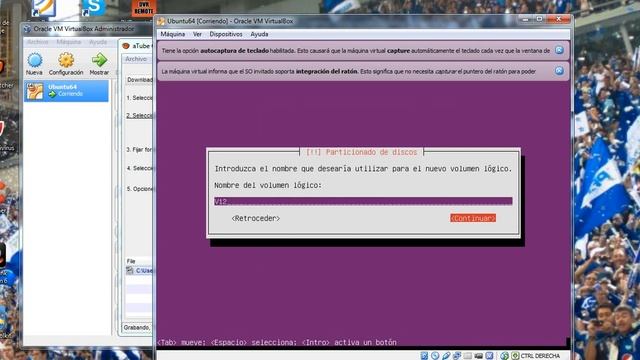The height and width of the screenshot is (360, 640).
Task: Activate the Retroceder button
Action: (x=256, y=218)
